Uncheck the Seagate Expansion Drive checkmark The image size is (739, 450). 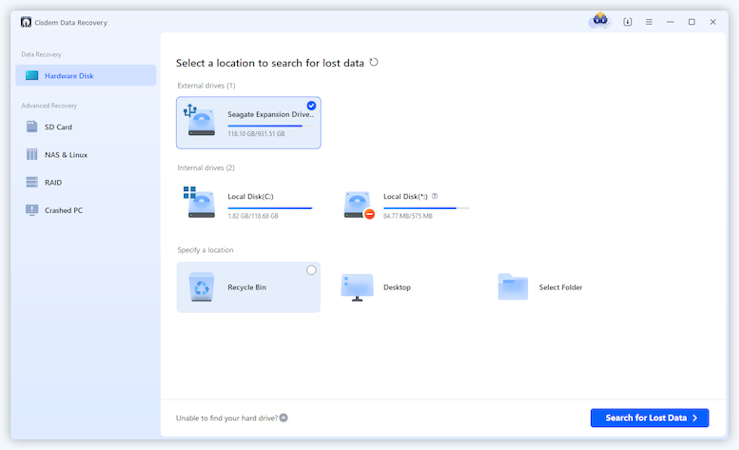[311, 105]
